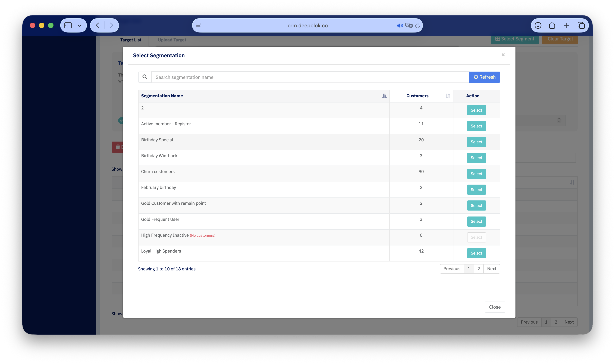Screen dimensions: 615x364
Task: Click the Close button in dialog footer
Action: 495,307
